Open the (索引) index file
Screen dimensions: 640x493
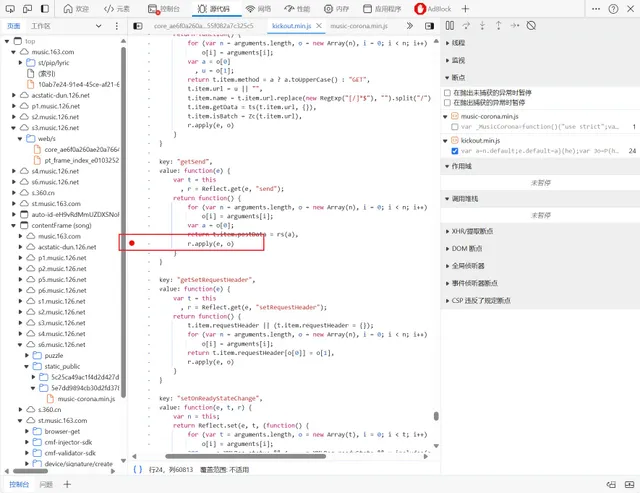[47, 74]
